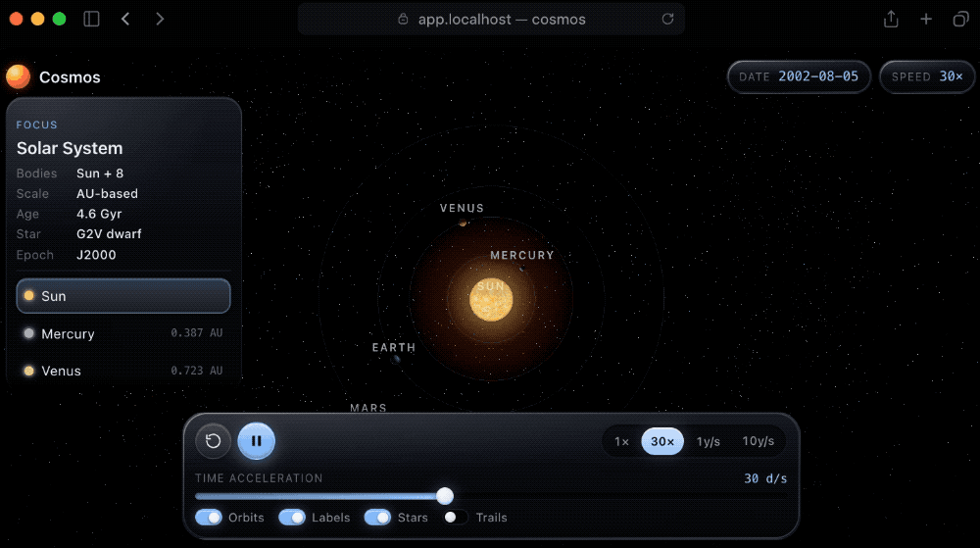Click the G2V dwarf value
The image size is (980, 548).
coord(109,234)
